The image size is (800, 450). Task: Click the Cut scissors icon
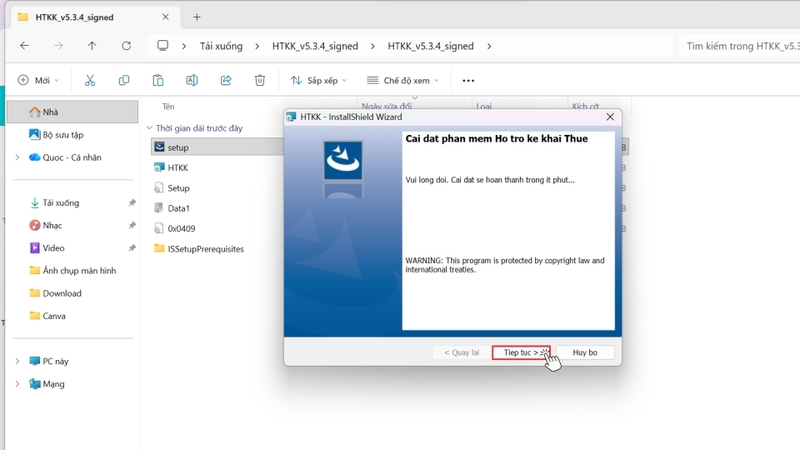click(x=90, y=80)
